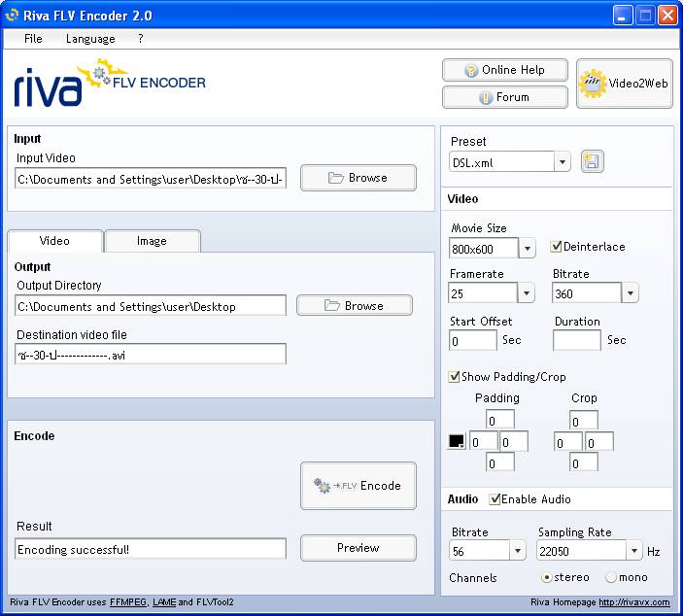The height and width of the screenshot is (616, 683).
Task: Switch to the Image tab
Action: tap(152, 241)
